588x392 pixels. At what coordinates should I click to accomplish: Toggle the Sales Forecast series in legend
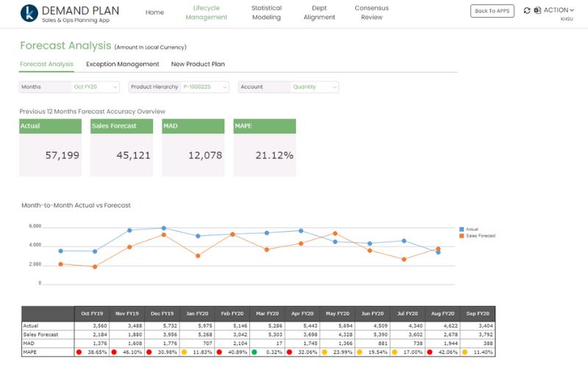478,236
